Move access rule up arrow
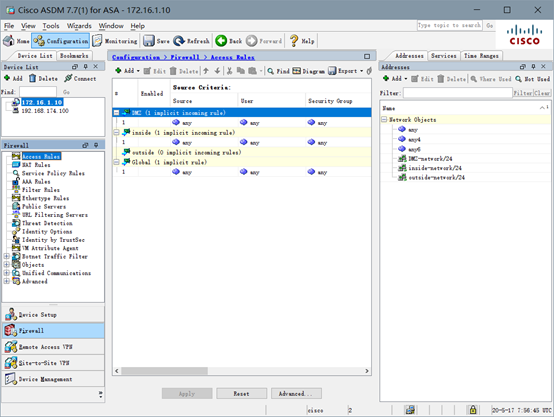Viewport: 554px width, 417px height. tap(206, 71)
